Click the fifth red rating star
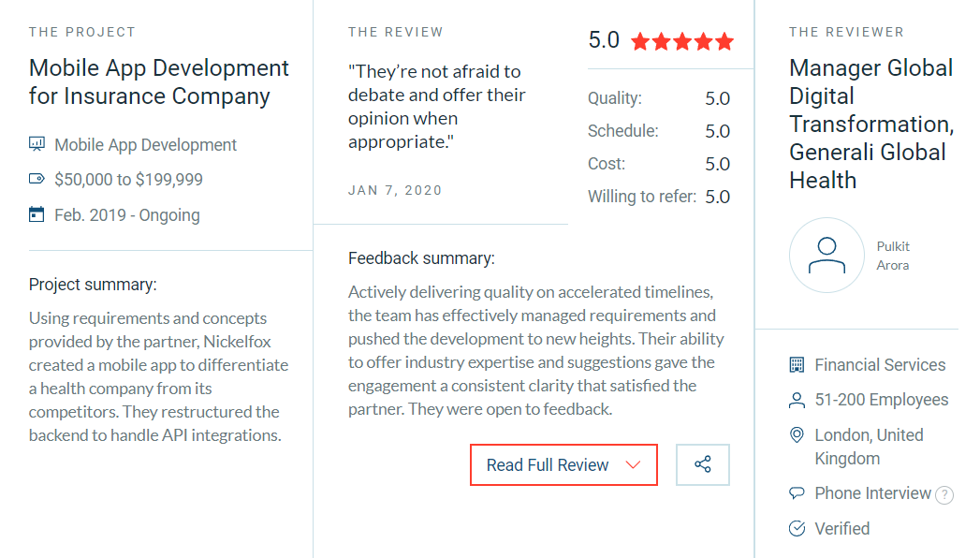Viewport: 980px width, 558px height. [724, 40]
